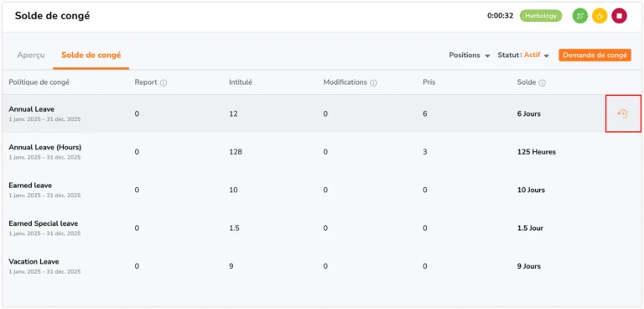Open the Annual Leave balance history icon
Screen dimensions: 644x309
623,113
